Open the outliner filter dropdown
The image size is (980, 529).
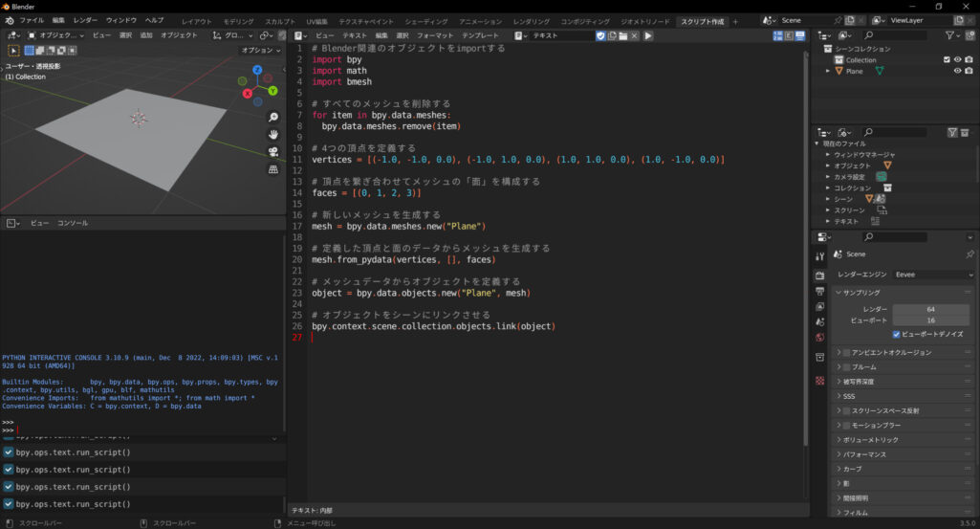[952, 35]
